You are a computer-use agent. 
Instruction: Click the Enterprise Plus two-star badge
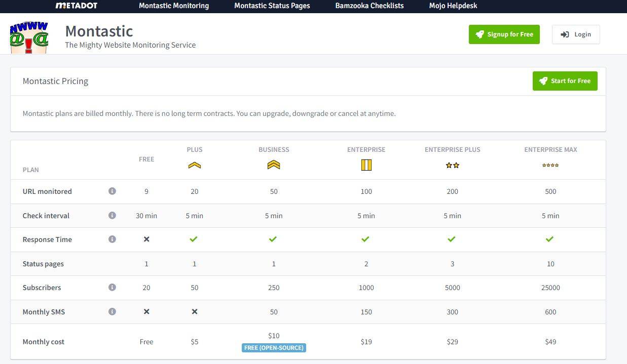[453, 165]
